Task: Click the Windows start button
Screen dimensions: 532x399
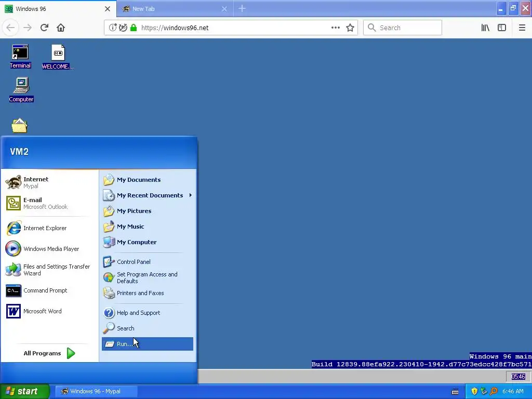Action: click(25, 391)
